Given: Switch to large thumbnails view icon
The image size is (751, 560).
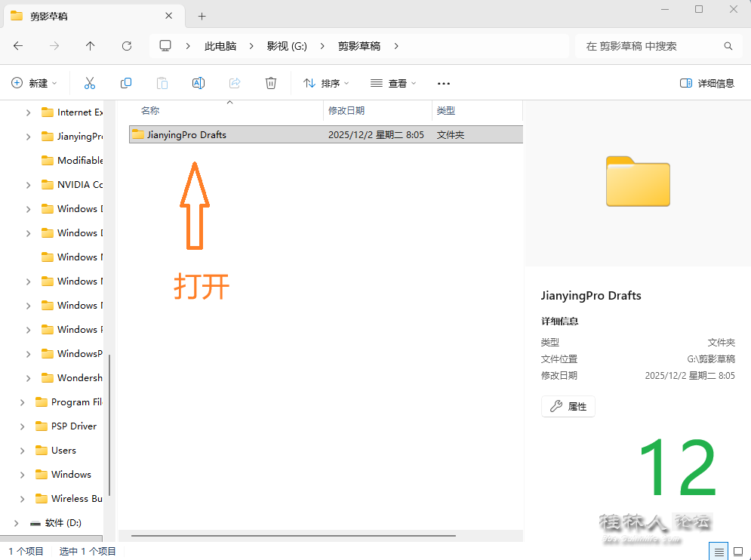Looking at the screenshot, I should coord(739,551).
